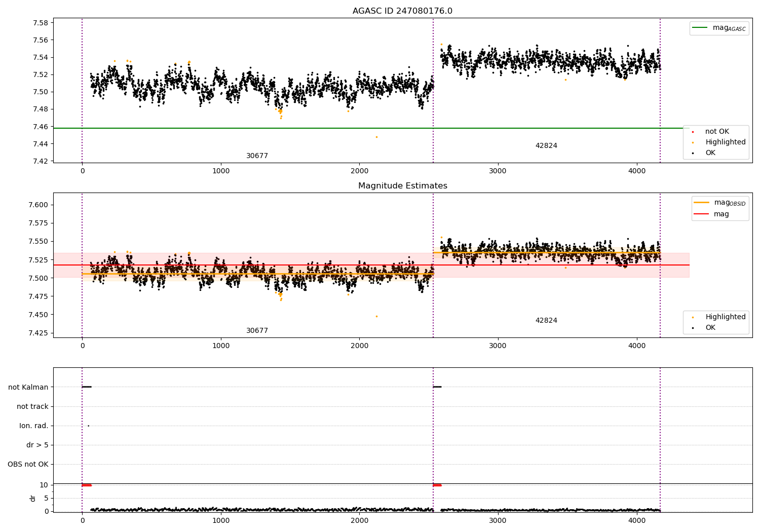Click the mag AGASC legend label in top plot
The image size is (760, 532).
[729, 28]
